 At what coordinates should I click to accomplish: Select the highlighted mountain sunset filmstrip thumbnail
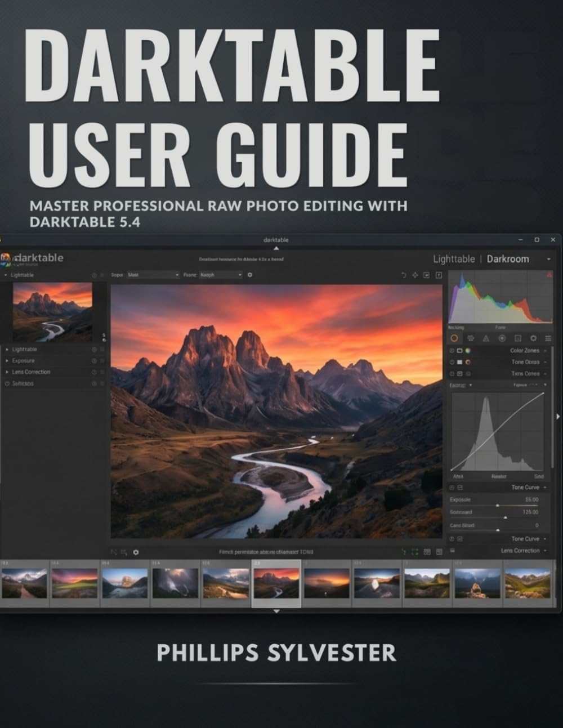[276, 583]
